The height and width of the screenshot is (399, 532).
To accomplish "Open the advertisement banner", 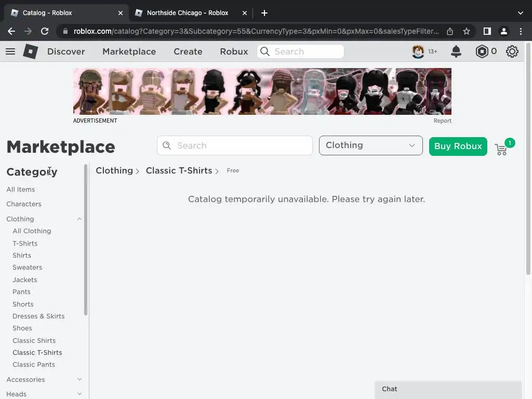I will coord(262,91).
